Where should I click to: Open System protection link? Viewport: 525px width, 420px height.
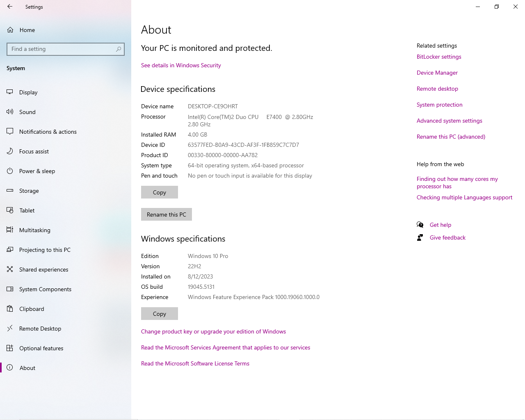440,105
